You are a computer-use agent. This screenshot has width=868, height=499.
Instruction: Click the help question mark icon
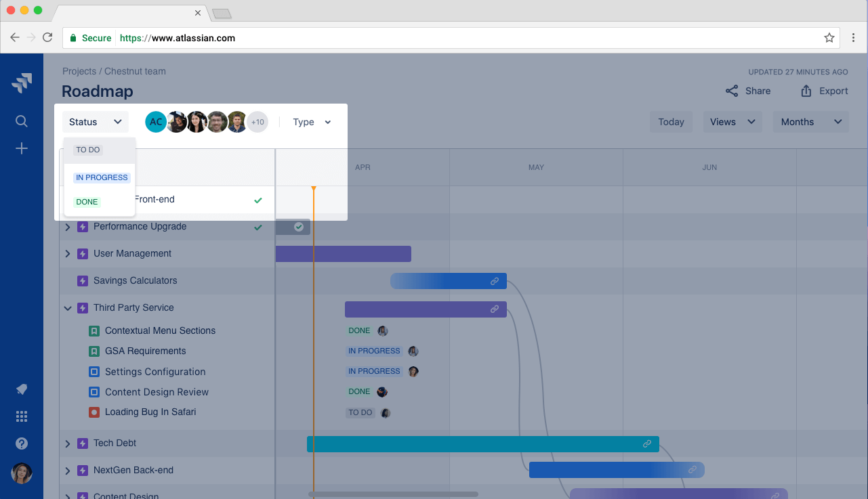click(x=22, y=443)
